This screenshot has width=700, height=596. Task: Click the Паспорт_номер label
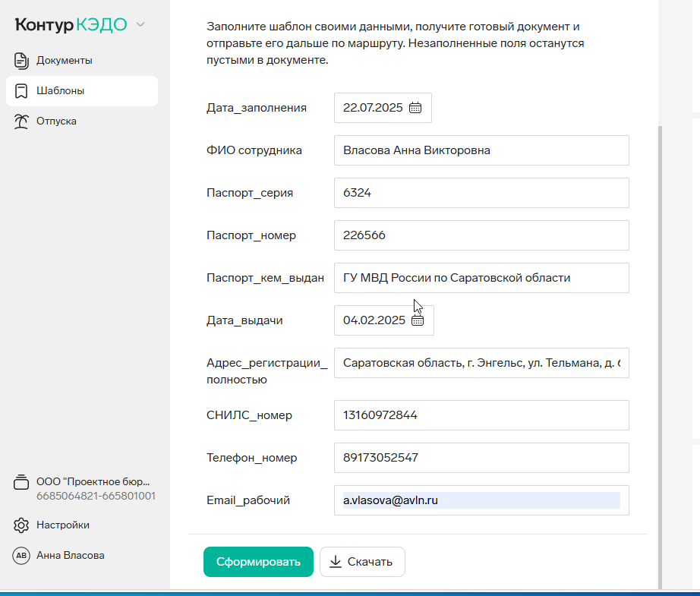click(x=251, y=235)
